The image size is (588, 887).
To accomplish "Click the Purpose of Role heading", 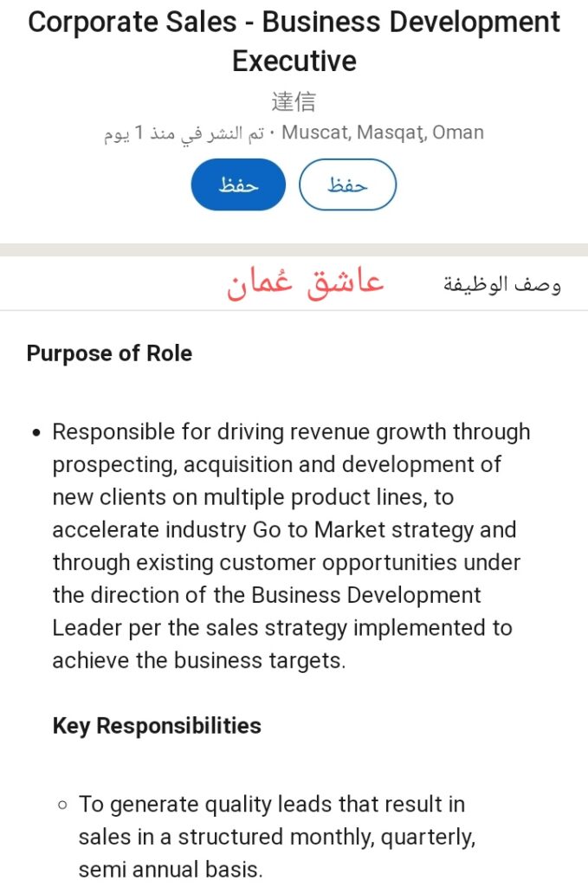I will tap(109, 353).
